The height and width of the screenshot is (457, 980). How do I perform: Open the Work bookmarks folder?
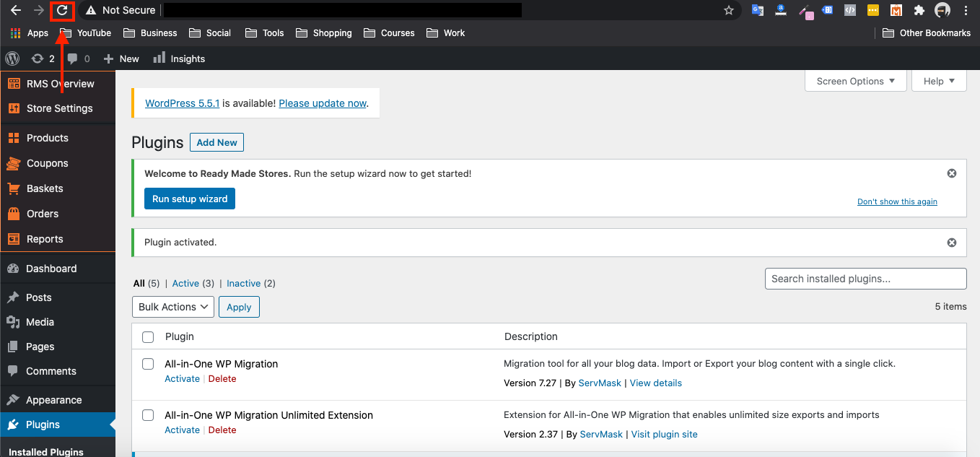446,33
